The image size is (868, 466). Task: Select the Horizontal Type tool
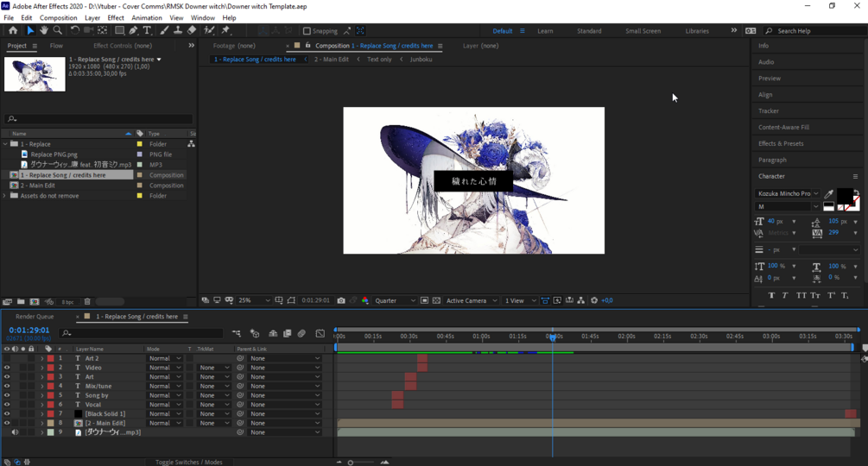[147, 30]
